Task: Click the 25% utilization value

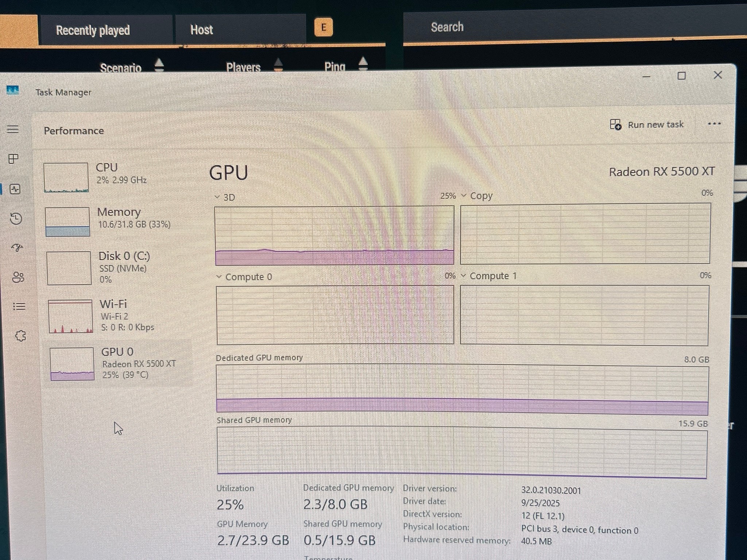Action: point(230,505)
